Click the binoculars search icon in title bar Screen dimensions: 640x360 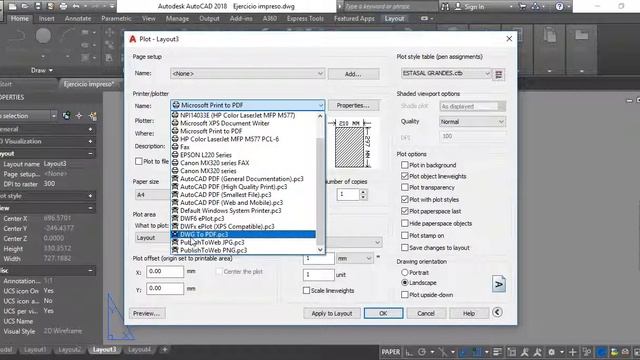445,7
